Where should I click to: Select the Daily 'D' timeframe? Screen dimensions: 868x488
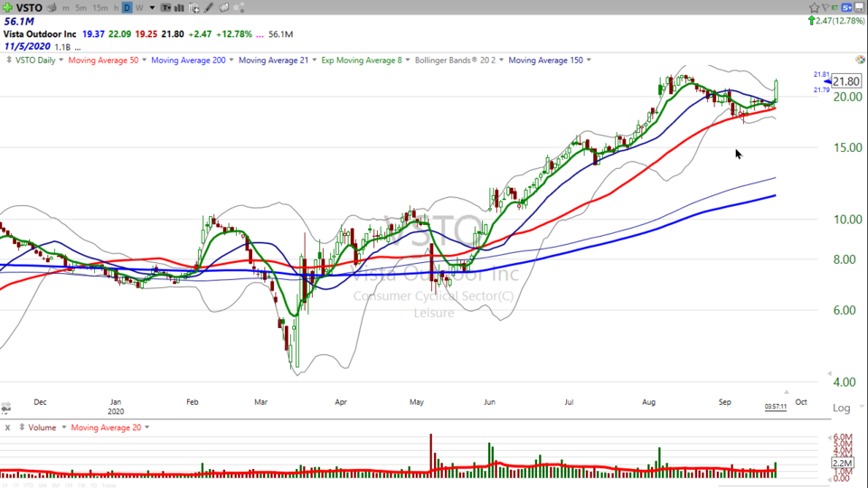pyautogui.click(x=127, y=8)
